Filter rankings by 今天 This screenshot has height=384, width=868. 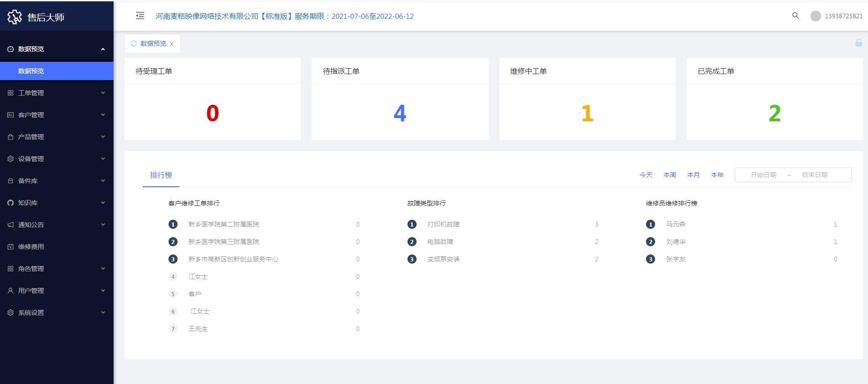click(x=646, y=175)
